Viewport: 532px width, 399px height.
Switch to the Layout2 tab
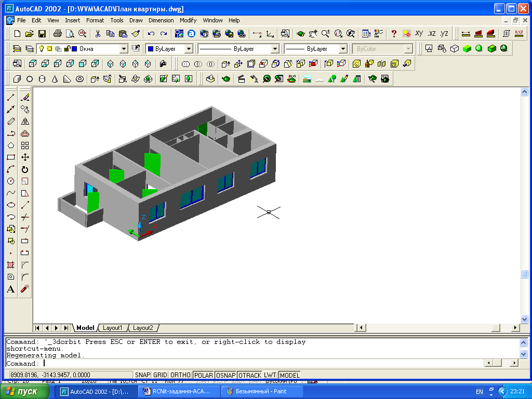coord(143,328)
